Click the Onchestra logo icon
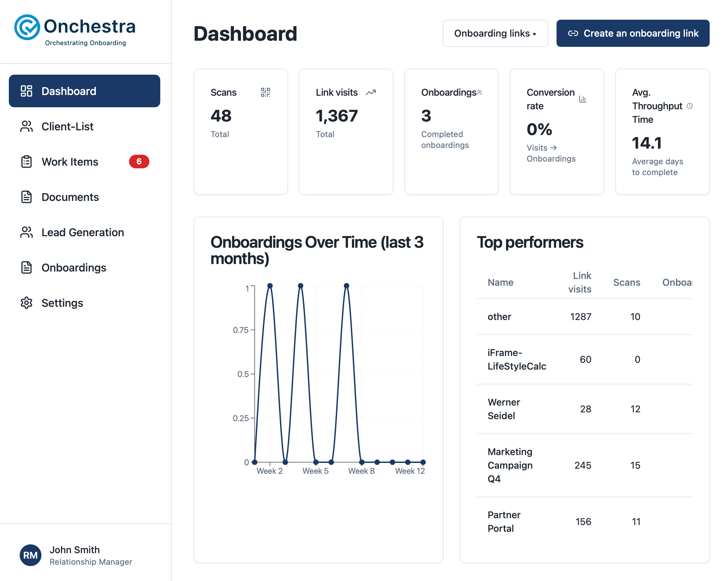The image size is (728, 581). pyautogui.click(x=27, y=27)
